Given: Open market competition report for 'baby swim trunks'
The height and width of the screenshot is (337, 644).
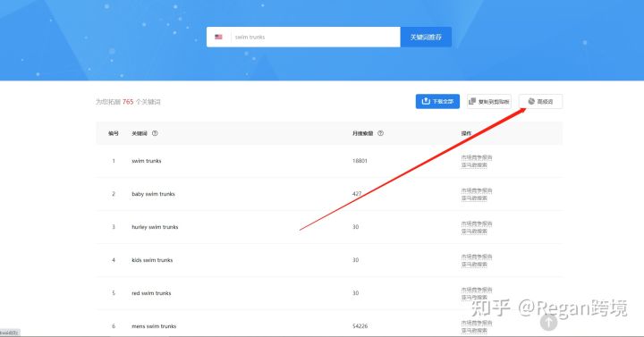Looking at the screenshot, I should (477, 190).
